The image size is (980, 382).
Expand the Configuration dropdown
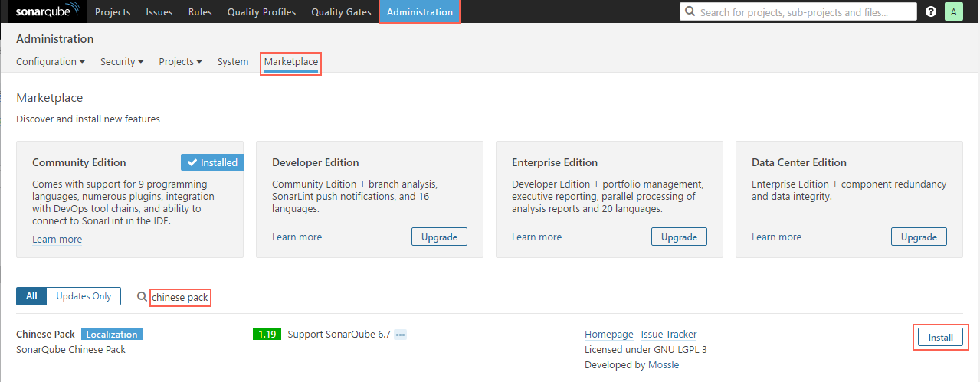click(50, 62)
